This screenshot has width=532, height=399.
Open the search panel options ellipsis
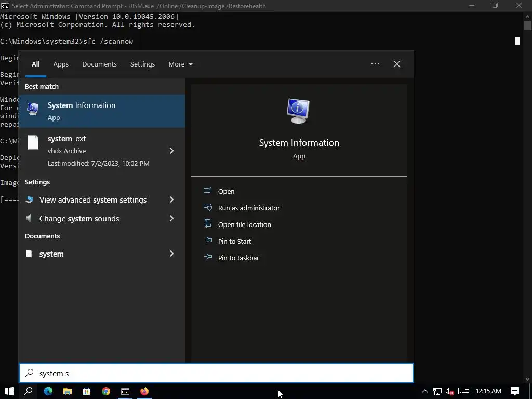(375, 64)
